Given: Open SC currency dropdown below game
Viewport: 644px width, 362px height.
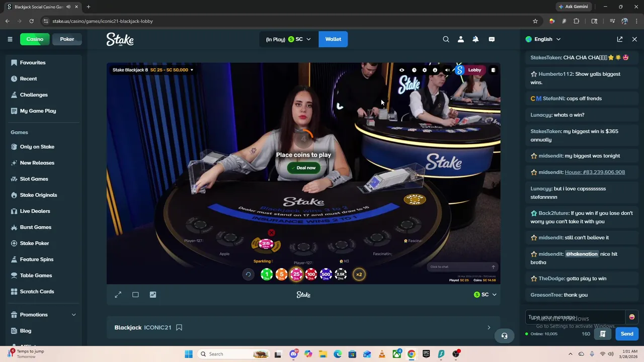Looking at the screenshot, I should click(x=485, y=295).
